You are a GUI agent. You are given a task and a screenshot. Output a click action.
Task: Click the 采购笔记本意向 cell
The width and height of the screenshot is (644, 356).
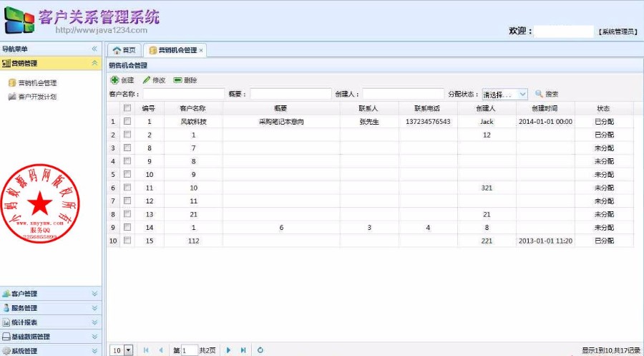[281, 122]
